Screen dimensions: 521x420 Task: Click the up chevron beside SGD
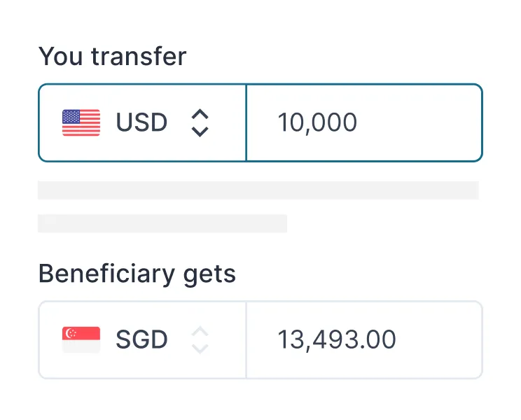200,331
